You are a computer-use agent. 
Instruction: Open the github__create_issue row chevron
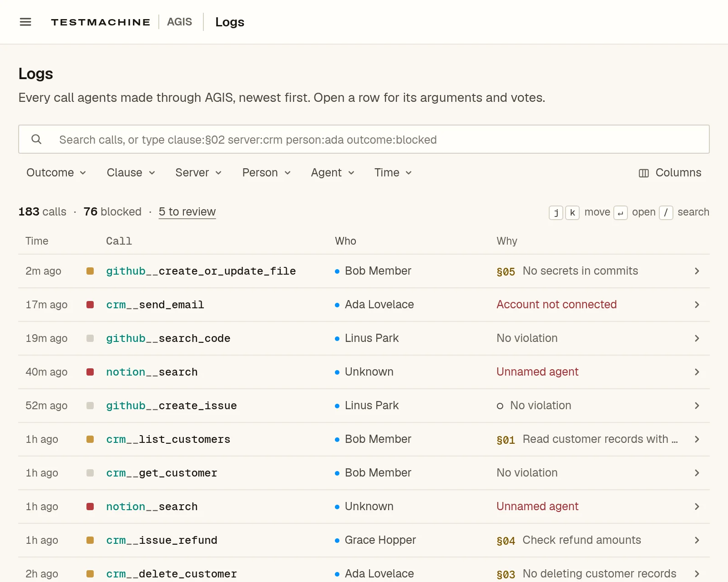coord(697,406)
